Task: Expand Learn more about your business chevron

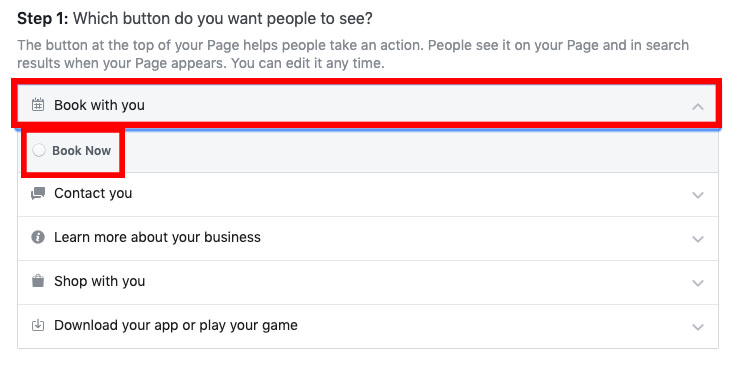Action: pyautogui.click(x=698, y=239)
